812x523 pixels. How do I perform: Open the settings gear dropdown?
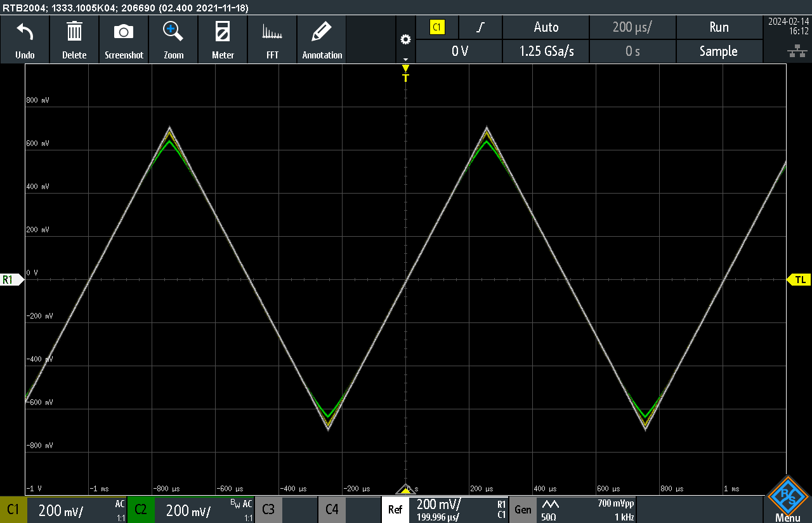tap(405, 41)
